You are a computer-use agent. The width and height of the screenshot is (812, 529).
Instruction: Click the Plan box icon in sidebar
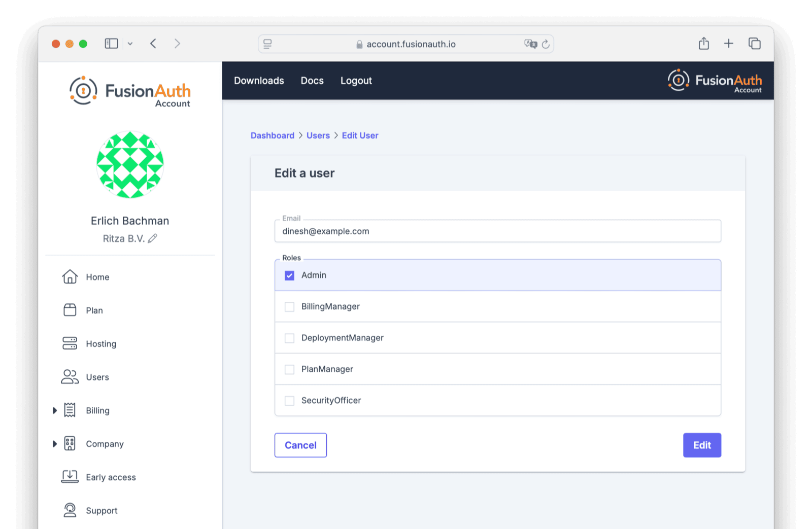(x=70, y=310)
